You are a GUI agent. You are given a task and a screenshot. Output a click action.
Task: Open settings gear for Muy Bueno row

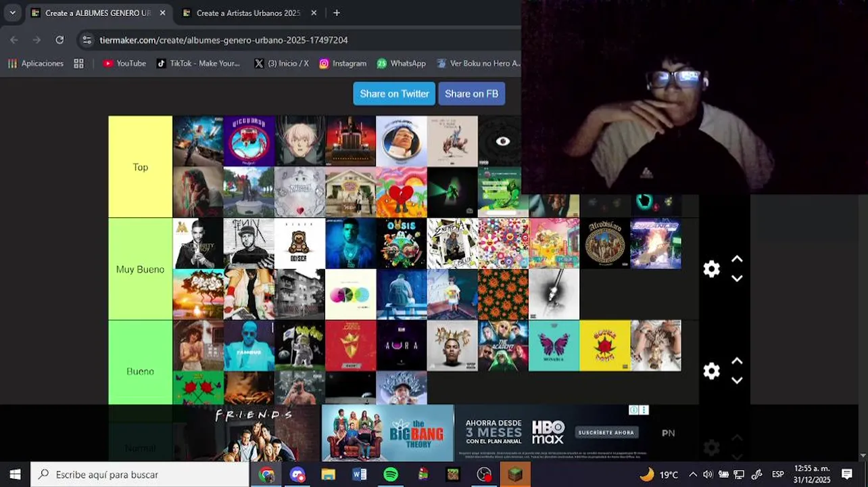click(711, 269)
